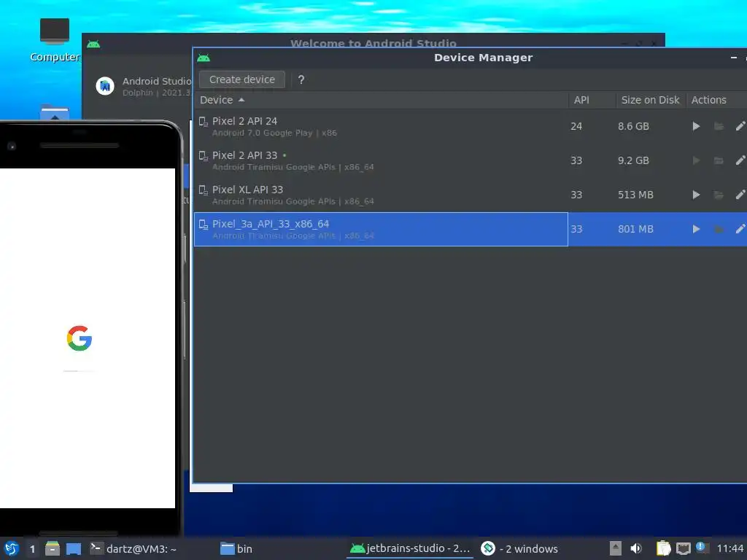Image resolution: width=747 pixels, height=560 pixels.
Task: Click the show desktop icon in the taskbar
Action: (x=74, y=549)
